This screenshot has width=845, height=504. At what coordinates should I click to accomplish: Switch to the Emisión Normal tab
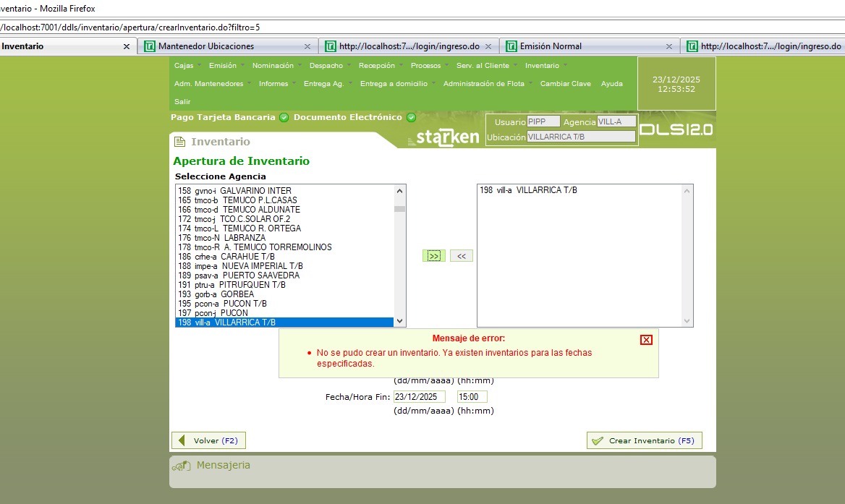(x=551, y=46)
